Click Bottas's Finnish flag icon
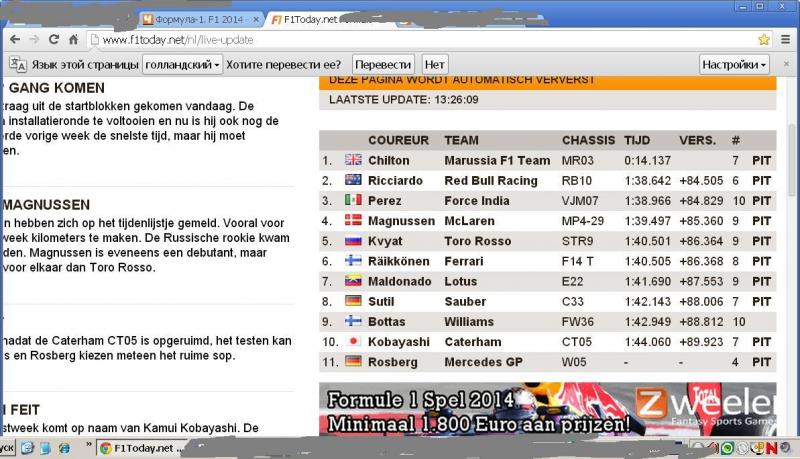The height and width of the screenshot is (459, 800). (x=353, y=321)
